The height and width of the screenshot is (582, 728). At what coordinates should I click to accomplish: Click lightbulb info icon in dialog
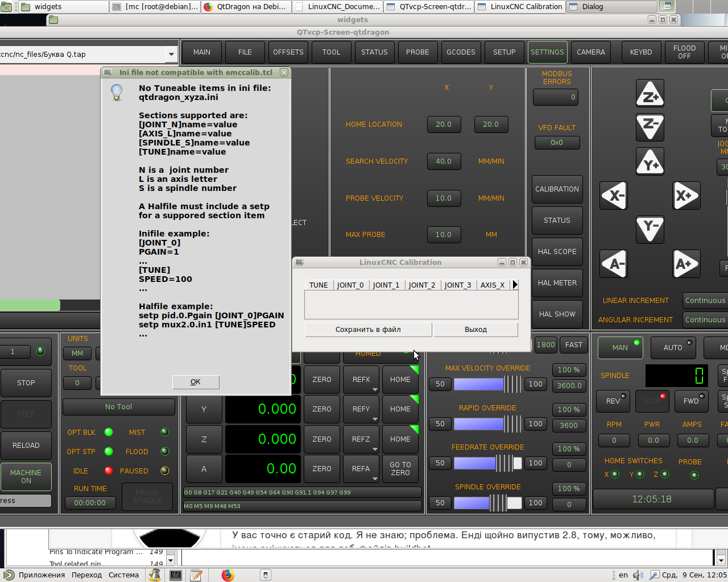pos(117,92)
